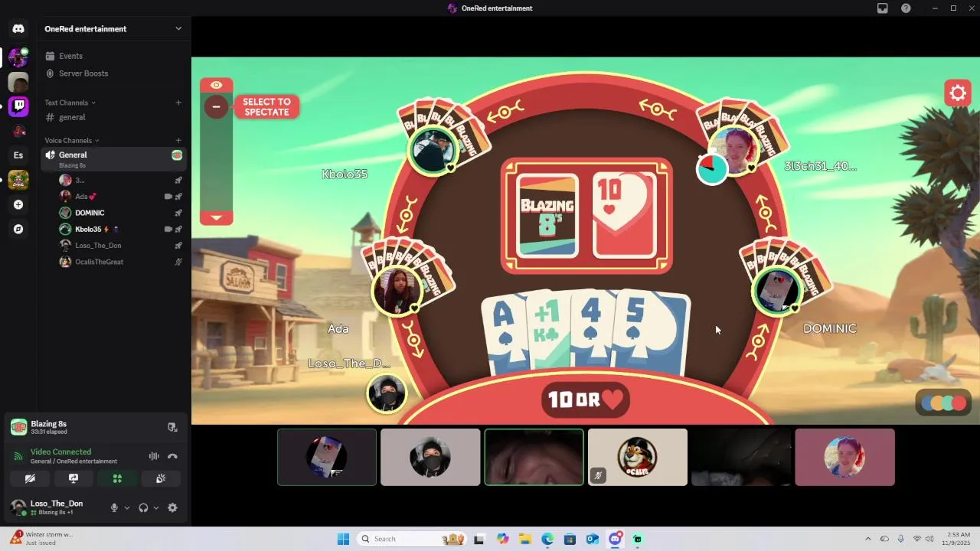
Task: Click the Select to Spectate label
Action: (x=266, y=107)
